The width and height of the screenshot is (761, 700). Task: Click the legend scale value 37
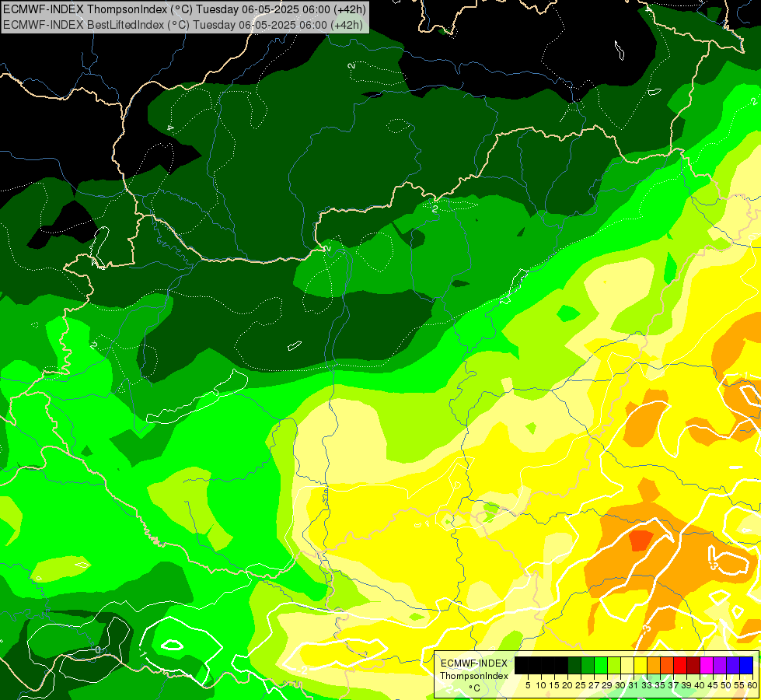coord(673,685)
